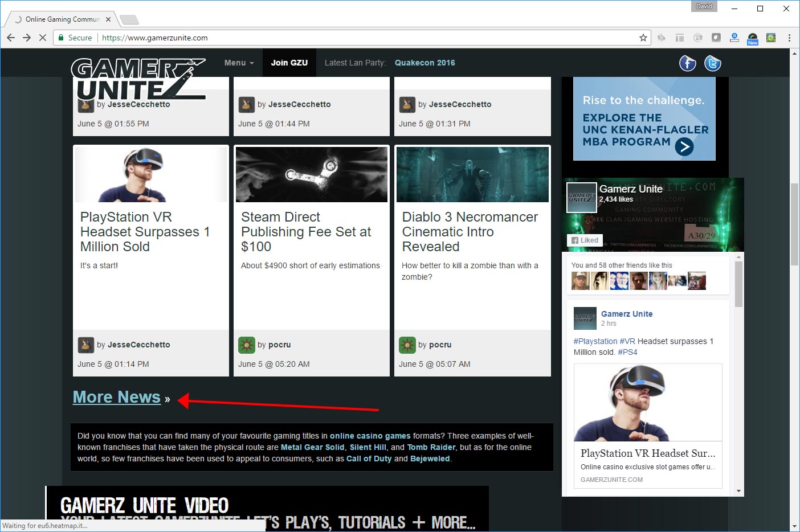This screenshot has width=800, height=532.
Task: Click JesseCecchetto avatar on PlayStation VR card
Action: pyautogui.click(x=85, y=345)
